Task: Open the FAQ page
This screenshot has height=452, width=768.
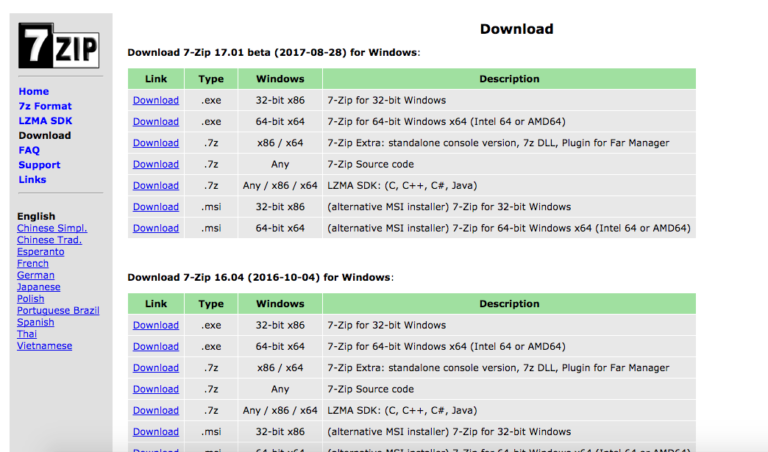Action: coord(29,150)
